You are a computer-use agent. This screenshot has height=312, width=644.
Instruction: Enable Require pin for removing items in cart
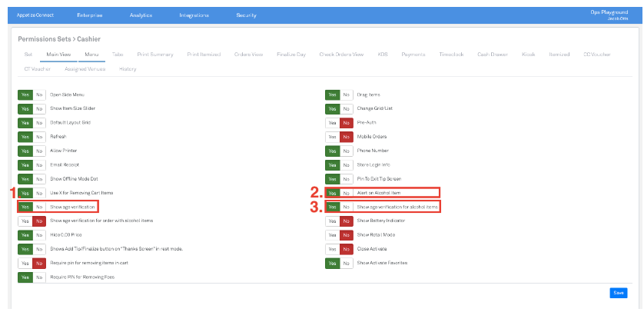click(x=25, y=263)
